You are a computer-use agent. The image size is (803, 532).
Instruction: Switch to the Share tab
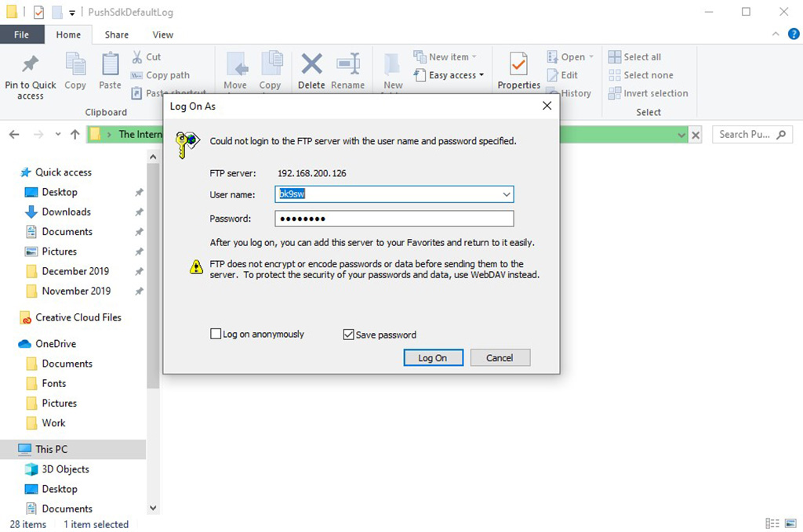click(116, 34)
